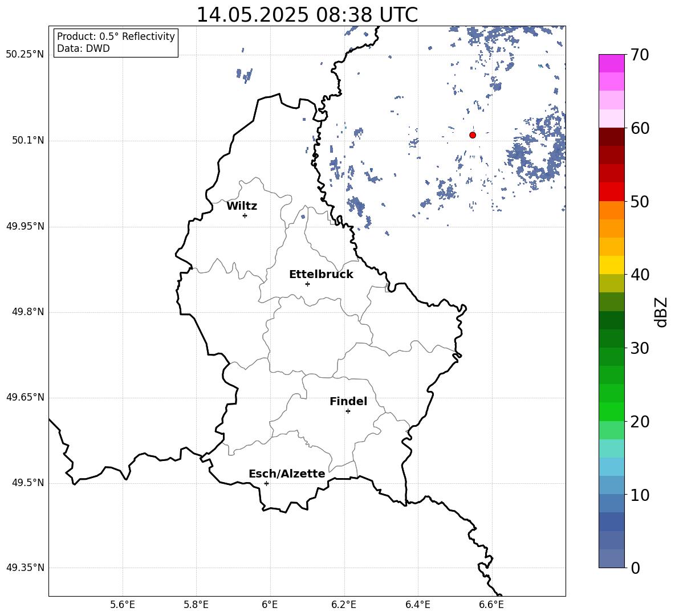
Task: Click the 6.2°E longitude label
Action: pyautogui.click(x=344, y=605)
